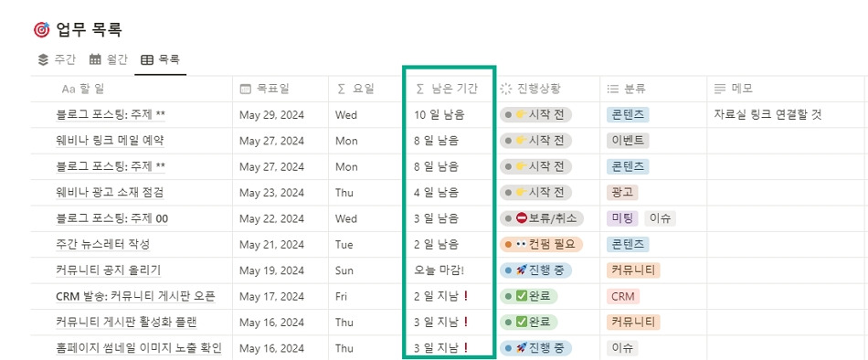Open the page 홈페이지 썸네일 이미지 노출 확인

(x=138, y=348)
